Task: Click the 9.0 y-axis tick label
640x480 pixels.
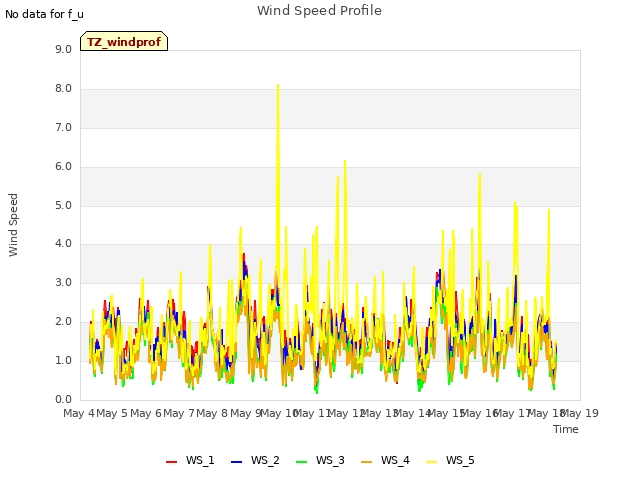Action: click(63, 49)
